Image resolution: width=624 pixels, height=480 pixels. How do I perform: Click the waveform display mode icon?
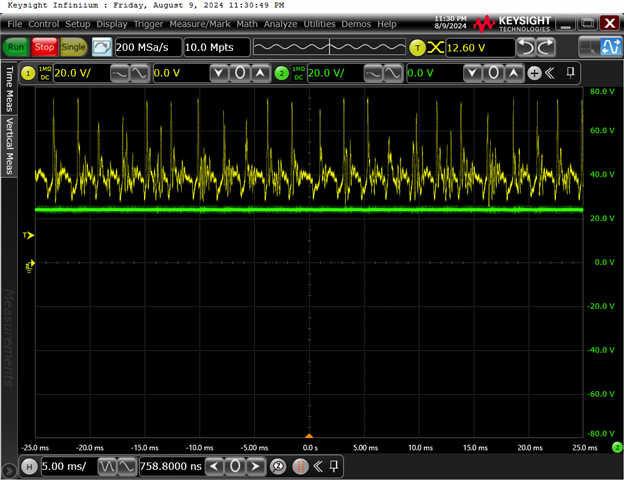click(610, 47)
